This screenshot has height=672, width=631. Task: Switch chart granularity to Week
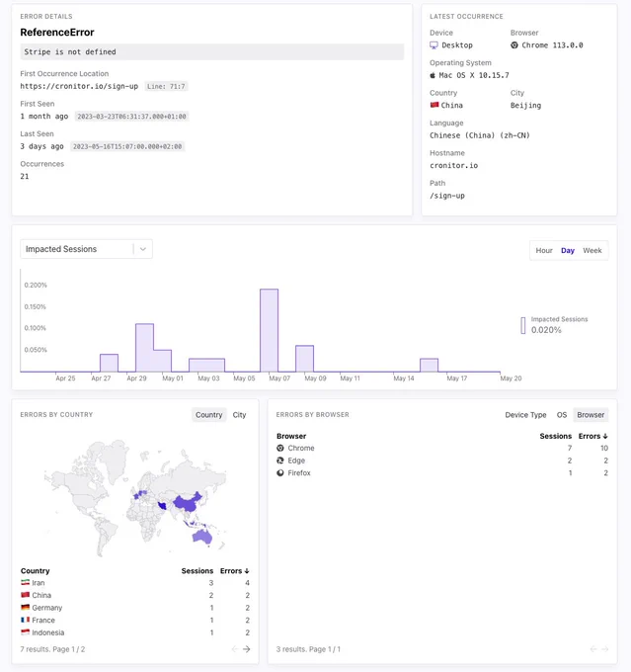[x=592, y=250]
